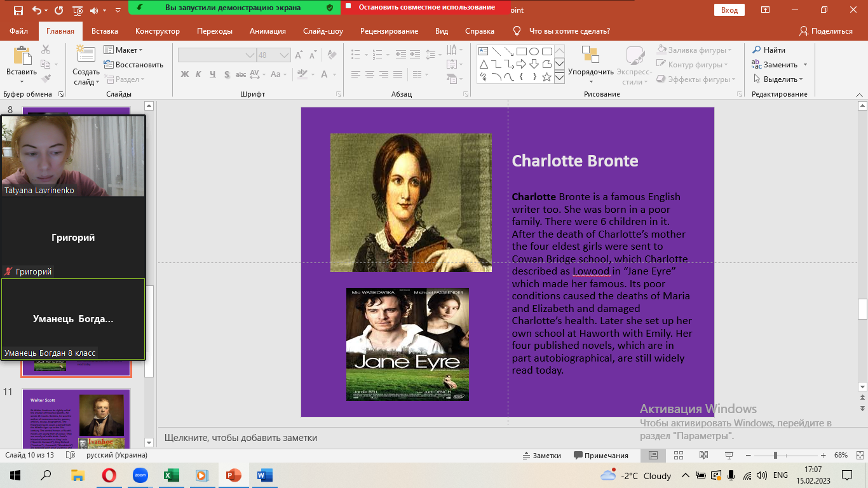Click the Cut scissors icon
The height and width of the screenshot is (488, 868).
point(46,50)
